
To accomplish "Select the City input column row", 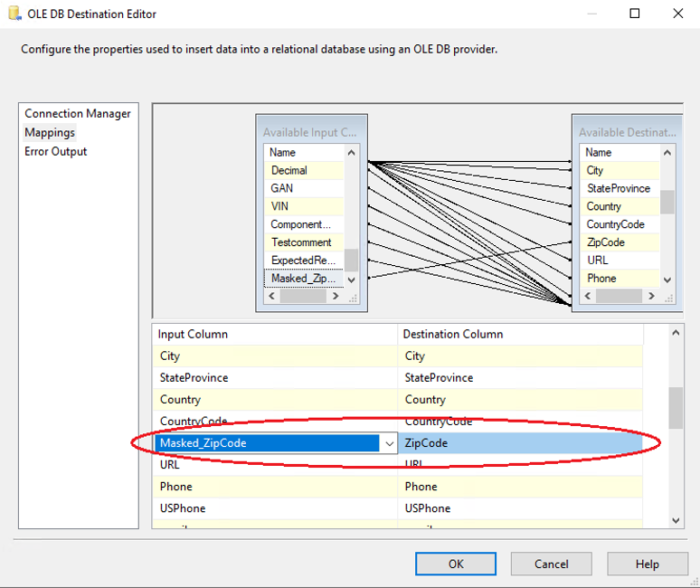I will click(x=271, y=356).
